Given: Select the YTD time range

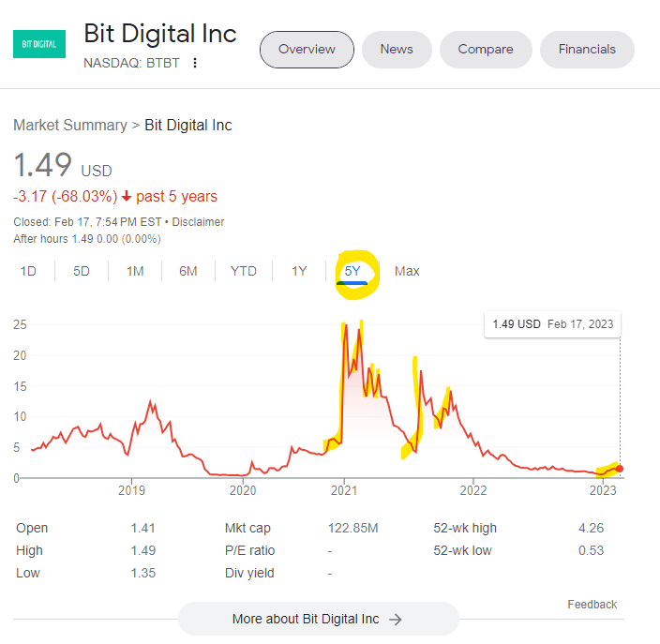Looking at the screenshot, I should click(x=244, y=271).
